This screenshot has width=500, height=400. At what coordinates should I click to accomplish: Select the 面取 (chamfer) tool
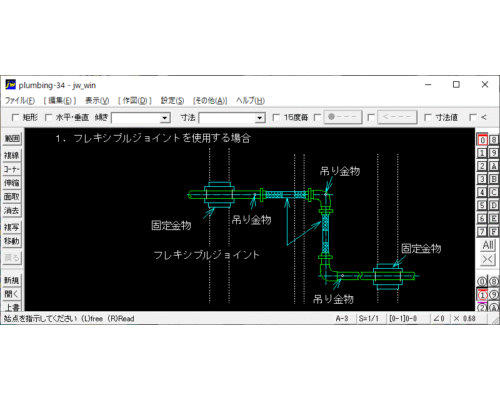(12, 197)
